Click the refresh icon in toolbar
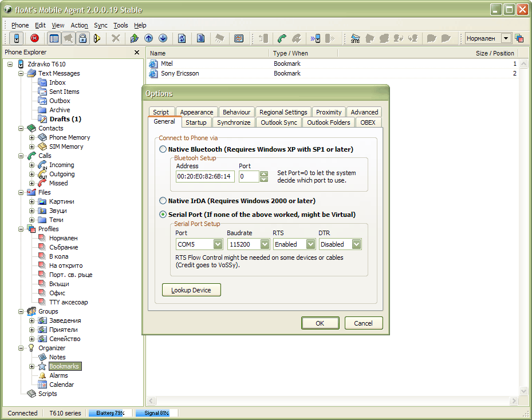The width and height of the screenshot is (532, 420). coord(182,38)
